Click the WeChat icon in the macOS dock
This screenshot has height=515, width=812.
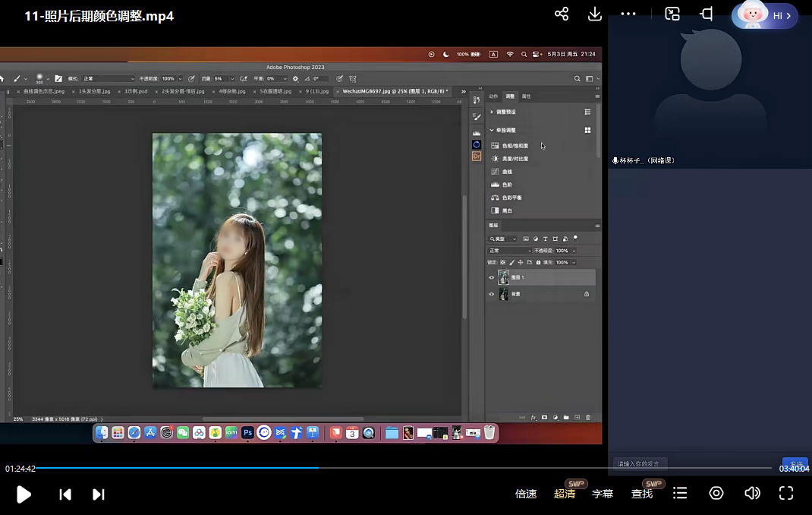tap(183, 433)
